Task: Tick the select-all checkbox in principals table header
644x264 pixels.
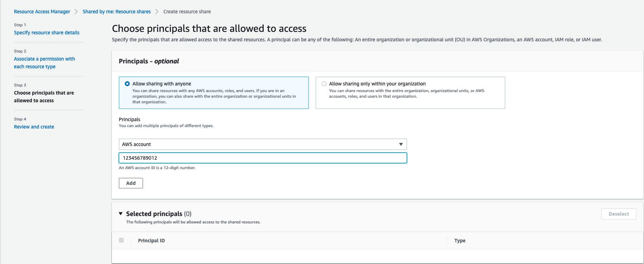Action: click(121, 240)
